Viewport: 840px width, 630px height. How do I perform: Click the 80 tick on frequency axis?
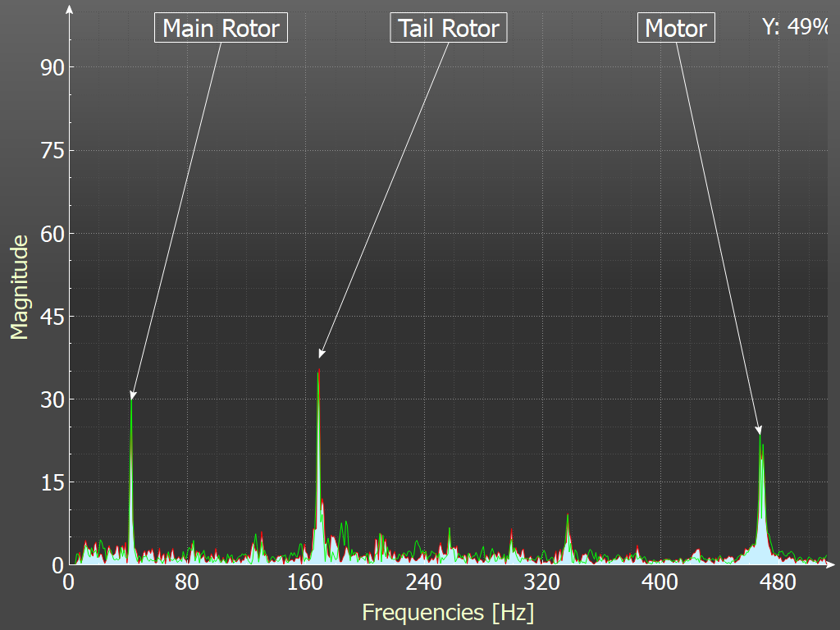(x=187, y=582)
